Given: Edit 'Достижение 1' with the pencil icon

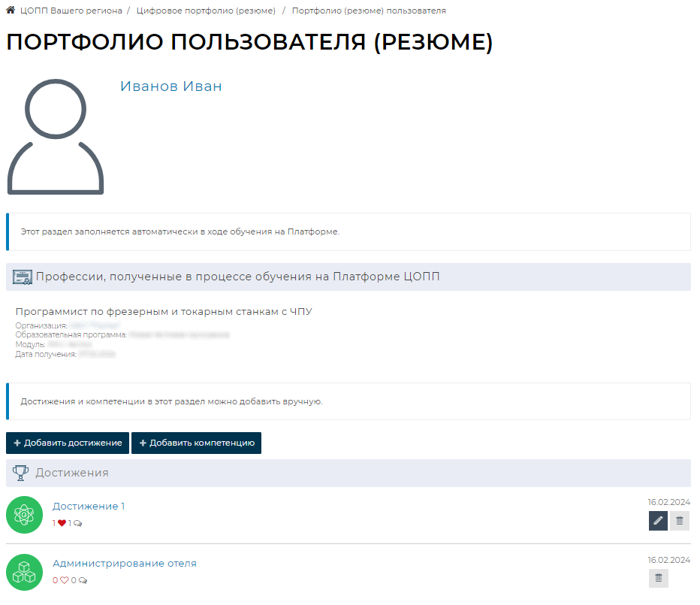Looking at the screenshot, I should [x=658, y=521].
